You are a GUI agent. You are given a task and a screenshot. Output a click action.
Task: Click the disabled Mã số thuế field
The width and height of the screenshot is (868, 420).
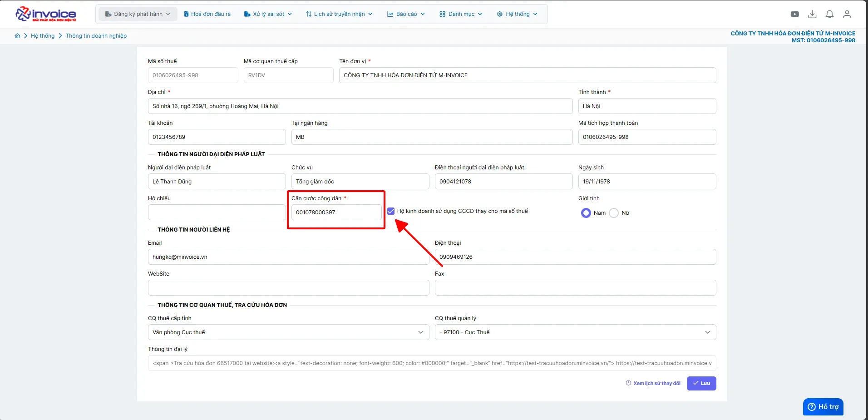193,75
